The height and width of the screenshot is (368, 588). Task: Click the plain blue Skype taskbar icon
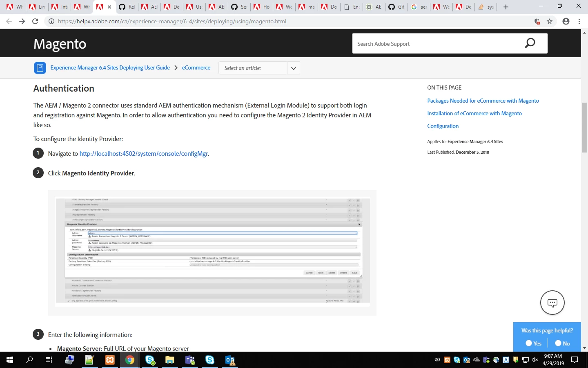pyautogui.click(x=210, y=360)
